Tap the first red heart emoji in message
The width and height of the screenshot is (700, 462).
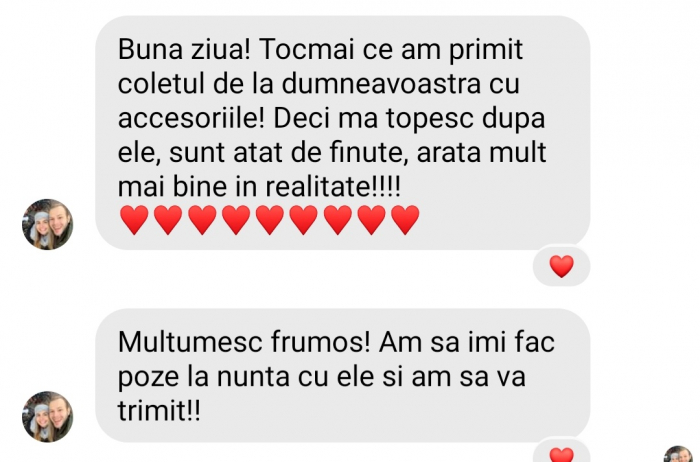134,220
